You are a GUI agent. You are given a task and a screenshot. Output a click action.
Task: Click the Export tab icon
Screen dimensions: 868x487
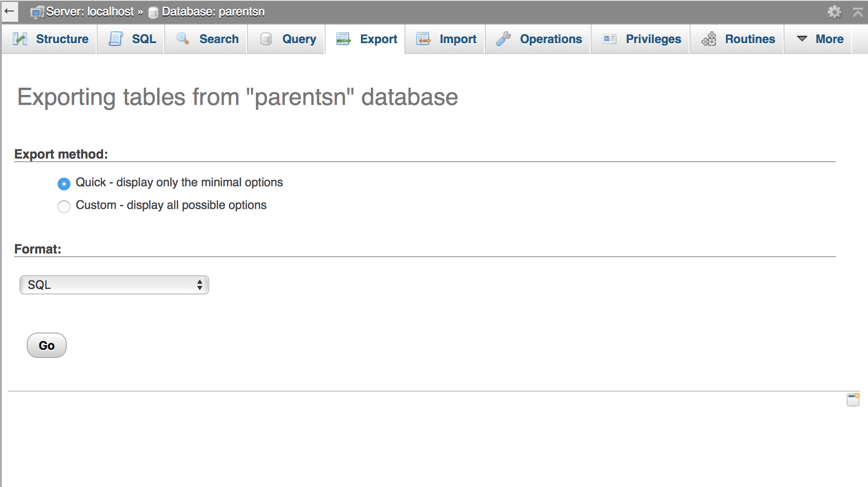click(x=344, y=39)
